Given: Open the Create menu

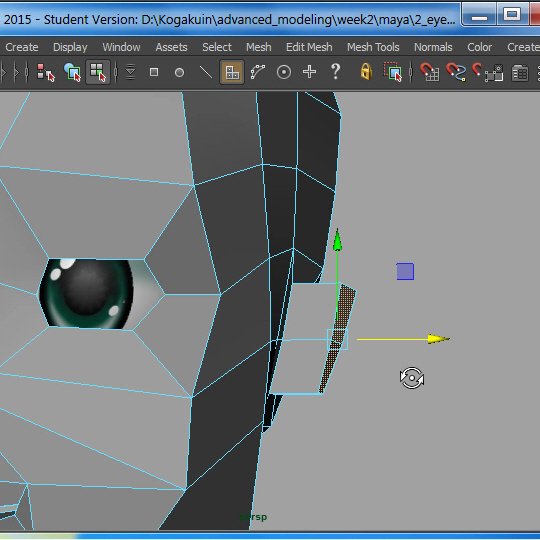Looking at the screenshot, I should click(22, 47).
